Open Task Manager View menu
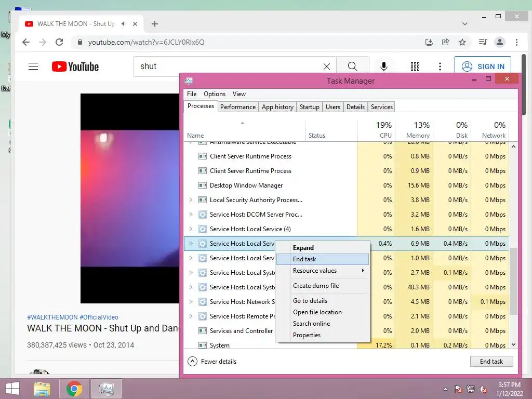This screenshot has height=399, width=532. [239, 94]
